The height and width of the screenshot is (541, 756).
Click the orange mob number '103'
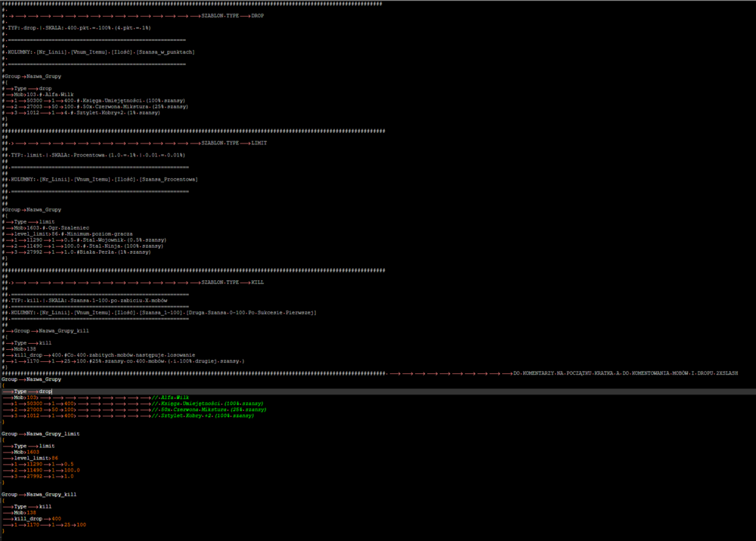pos(32,397)
